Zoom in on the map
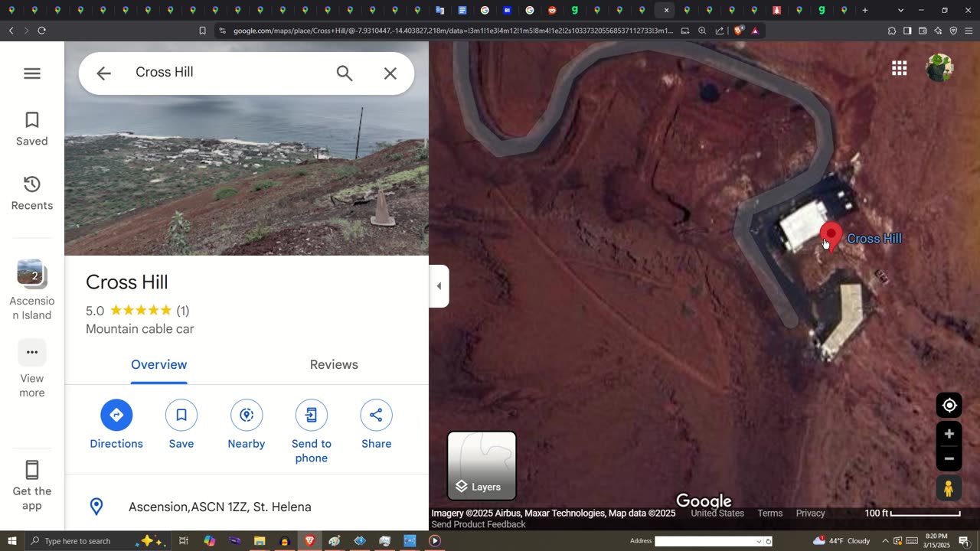The image size is (980, 551). click(x=949, y=434)
